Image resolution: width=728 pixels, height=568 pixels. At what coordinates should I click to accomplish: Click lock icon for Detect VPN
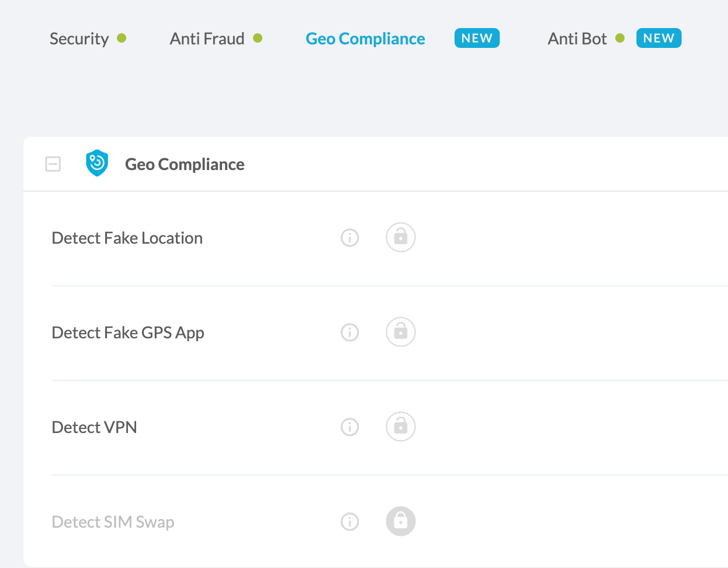point(401,427)
